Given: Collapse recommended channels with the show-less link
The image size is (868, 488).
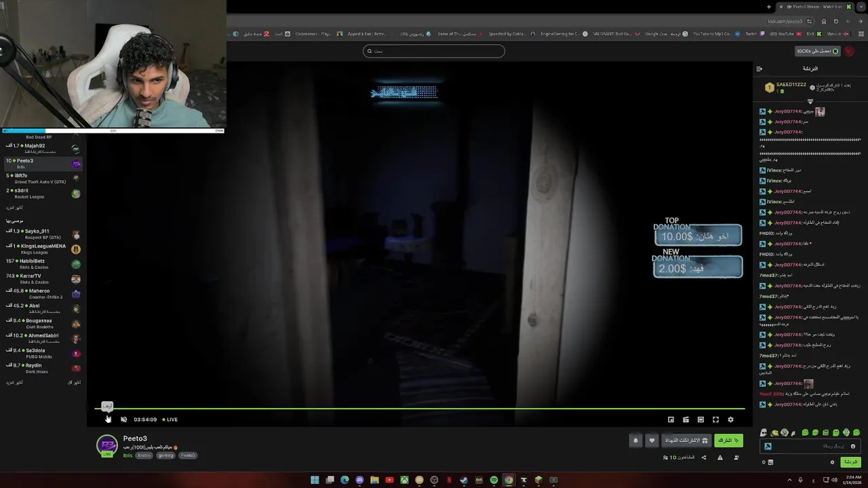Looking at the screenshot, I should click(74, 382).
